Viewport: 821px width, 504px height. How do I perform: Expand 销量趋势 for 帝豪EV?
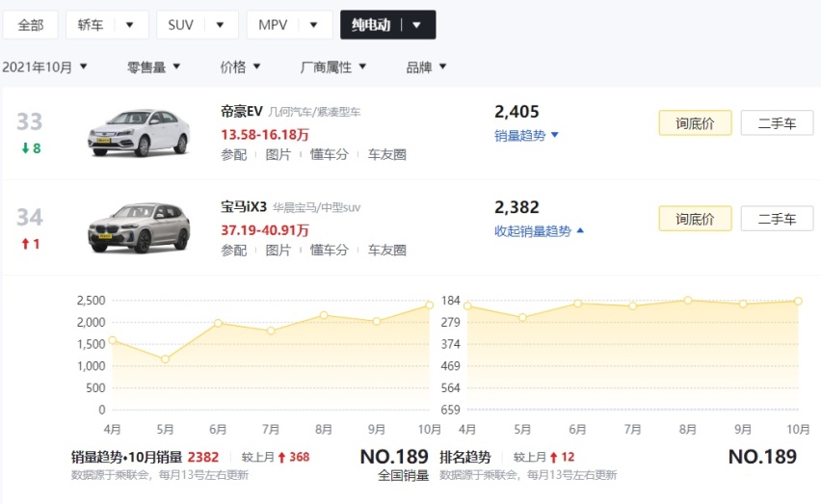tap(526, 136)
